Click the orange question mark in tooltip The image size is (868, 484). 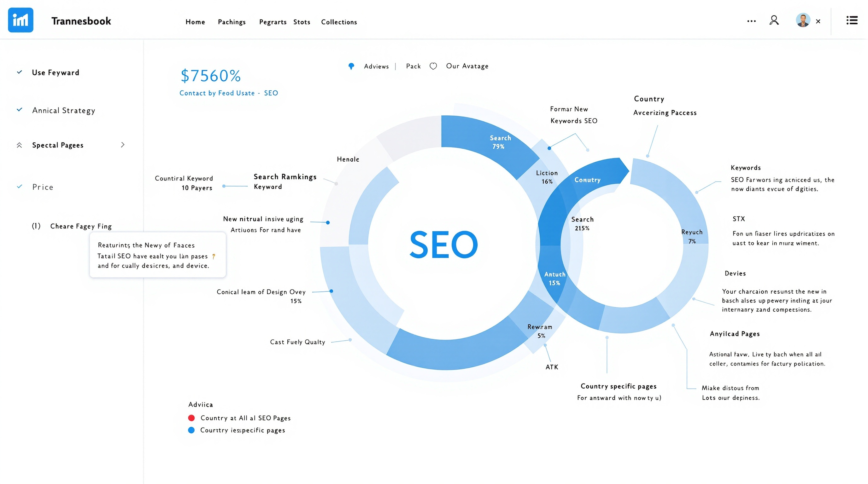coord(214,256)
